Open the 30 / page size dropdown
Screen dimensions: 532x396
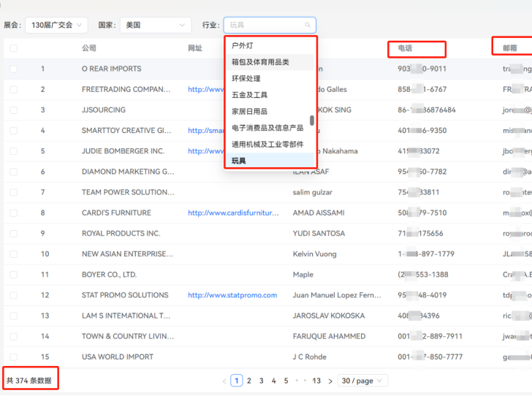(x=362, y=381)
